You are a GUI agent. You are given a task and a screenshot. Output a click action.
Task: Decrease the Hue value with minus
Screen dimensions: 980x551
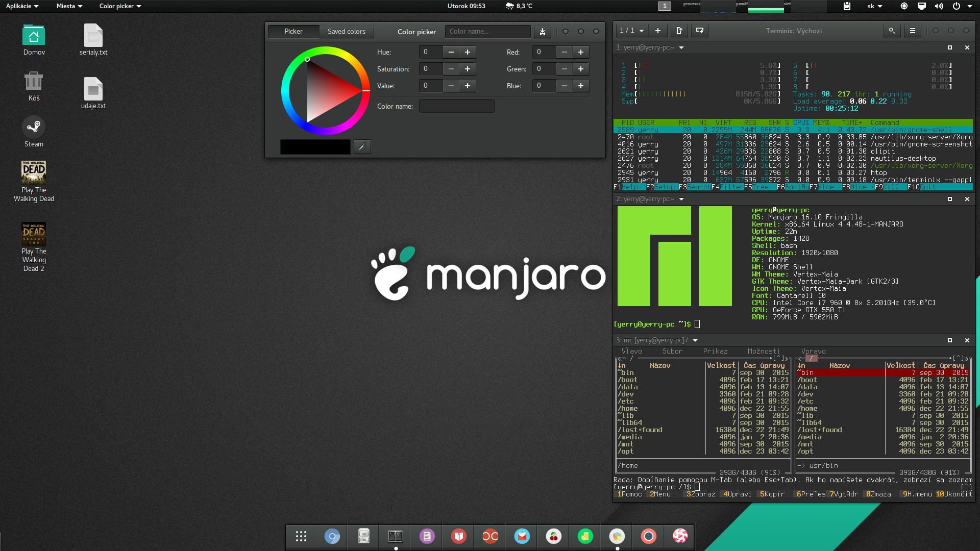(451, 52)
